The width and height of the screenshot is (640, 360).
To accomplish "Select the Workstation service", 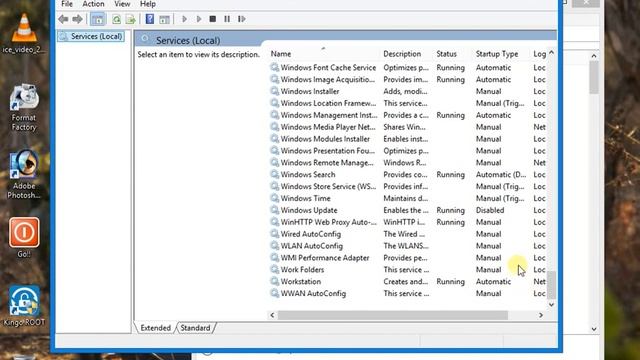I will [x=407, y=281].
